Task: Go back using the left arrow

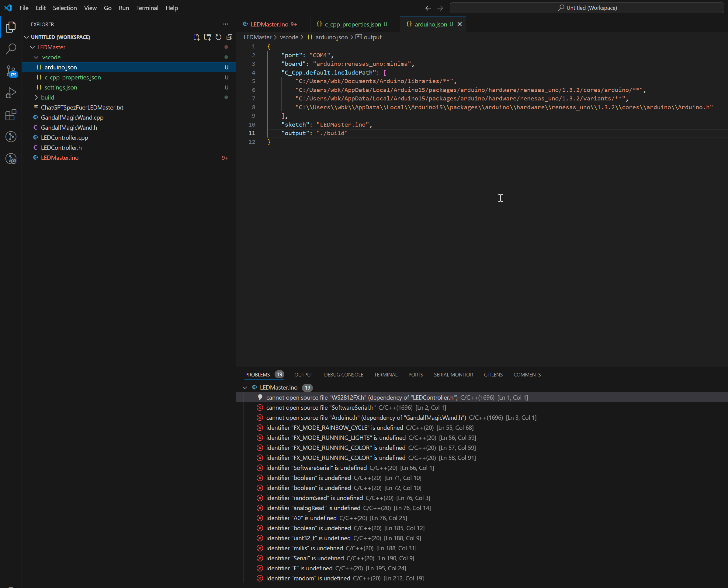Action: (428, 8)
